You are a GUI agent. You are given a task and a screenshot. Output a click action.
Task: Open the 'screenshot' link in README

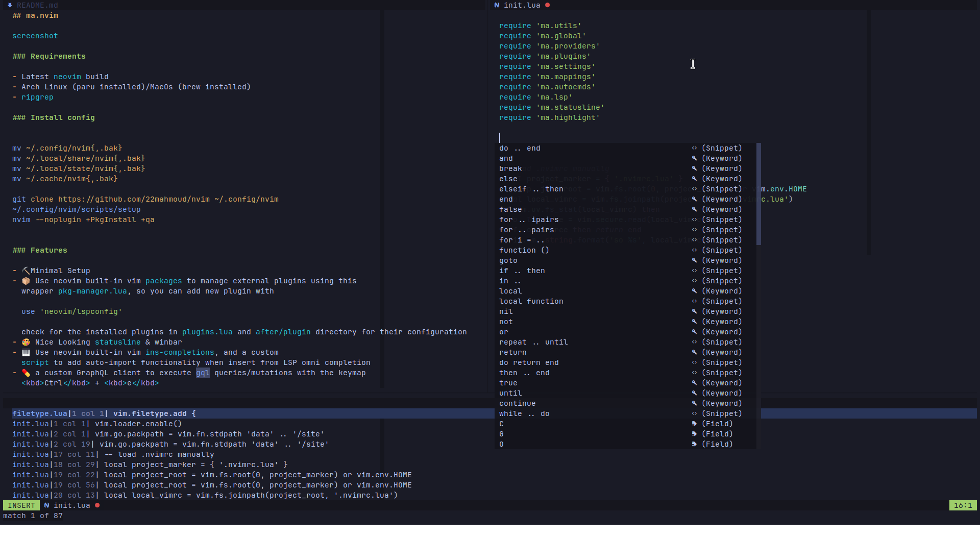[x=35, y=36]
